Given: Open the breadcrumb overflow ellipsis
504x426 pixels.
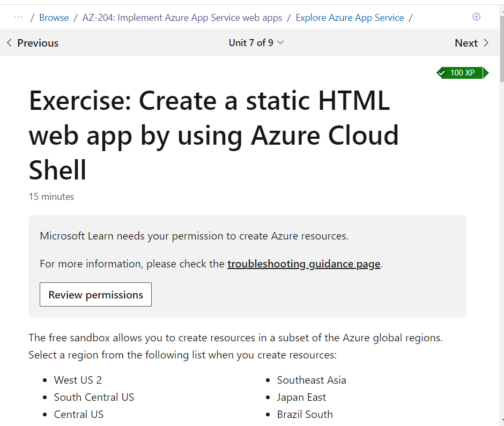Looking at the screenshot, I should tap(18, 17).
